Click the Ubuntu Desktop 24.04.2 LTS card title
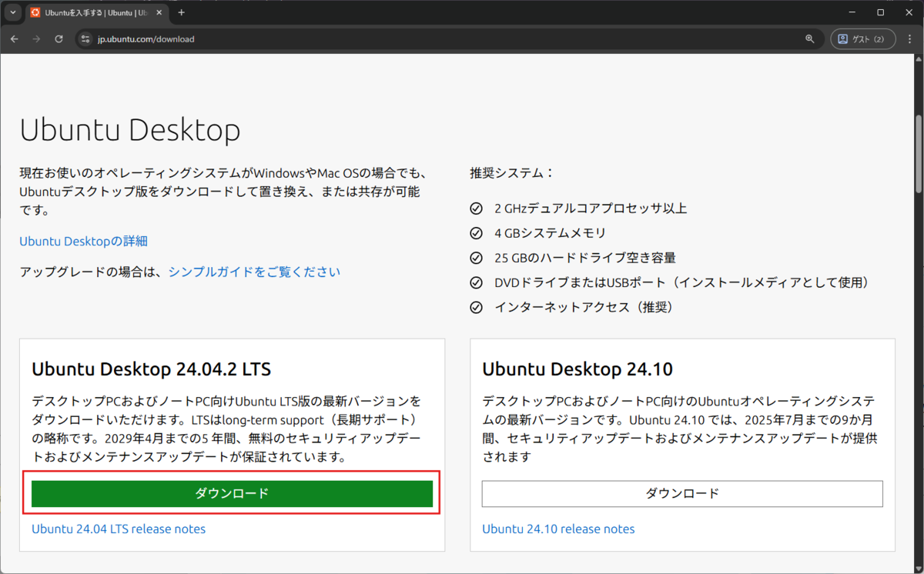Viewport: 924px width, 574px height. 151,369
